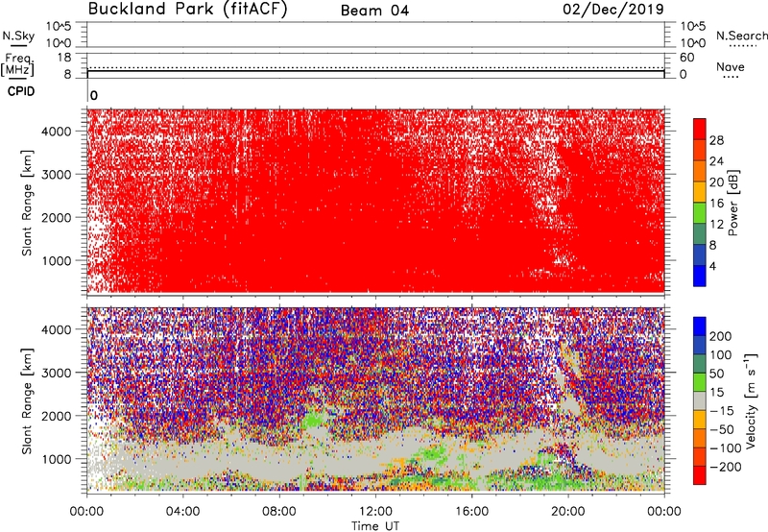Click the red bottom segment of velocity colorbar

tap(700, 475)
